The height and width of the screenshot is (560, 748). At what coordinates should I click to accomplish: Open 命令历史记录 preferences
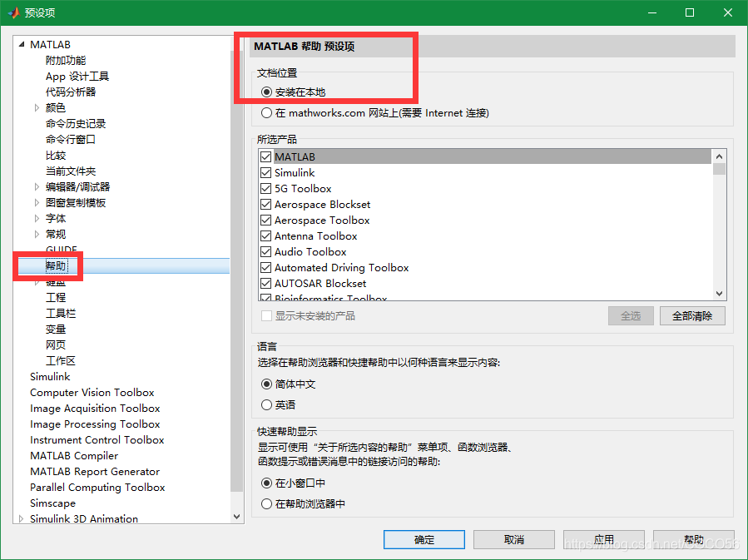point(76,123)
